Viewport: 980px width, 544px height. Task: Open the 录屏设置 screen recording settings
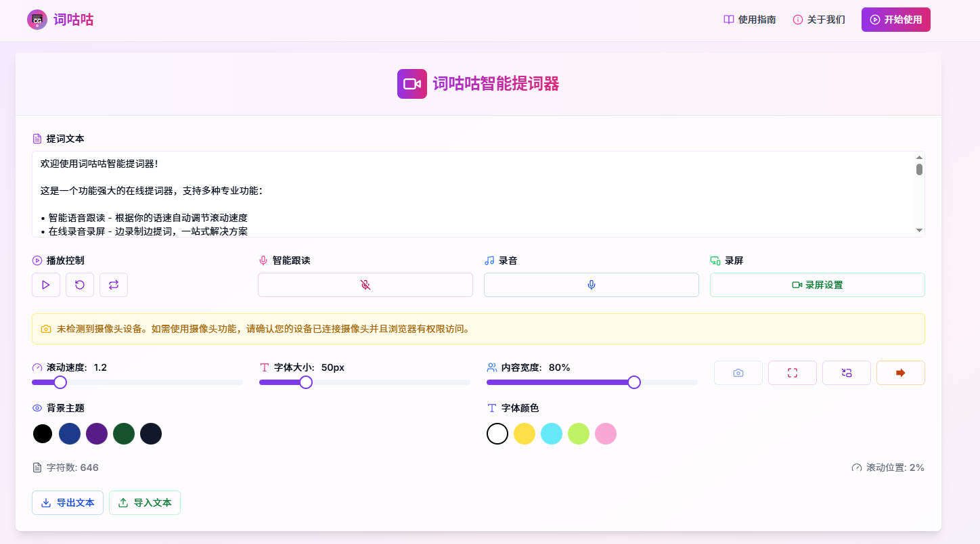click(817, 284)
